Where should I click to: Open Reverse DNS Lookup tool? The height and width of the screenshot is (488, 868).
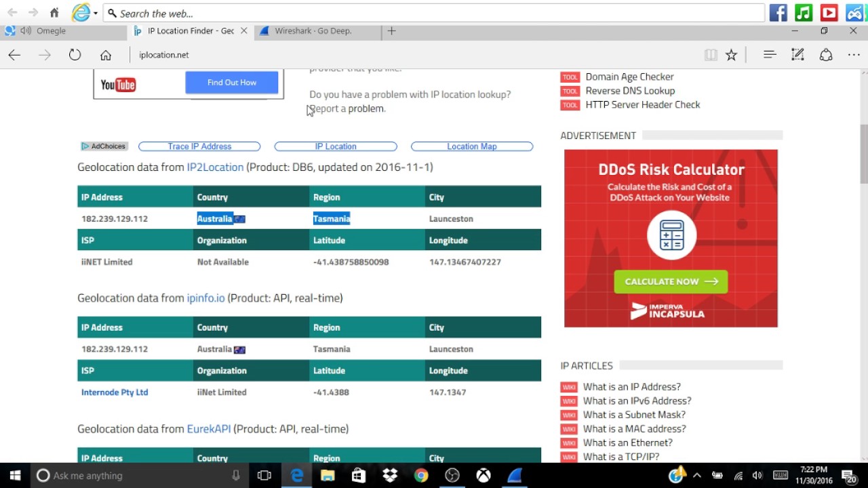pyautogui.click(x=630, y=91)
